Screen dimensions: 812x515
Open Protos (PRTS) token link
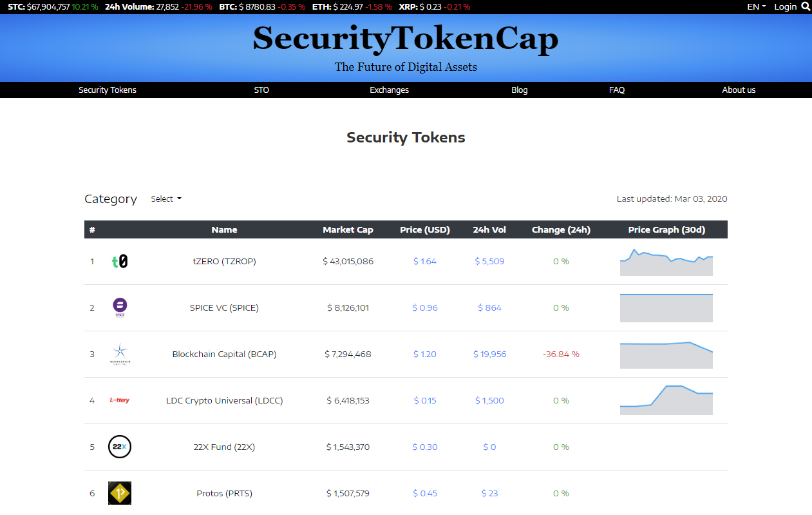[x=224, y=493]
